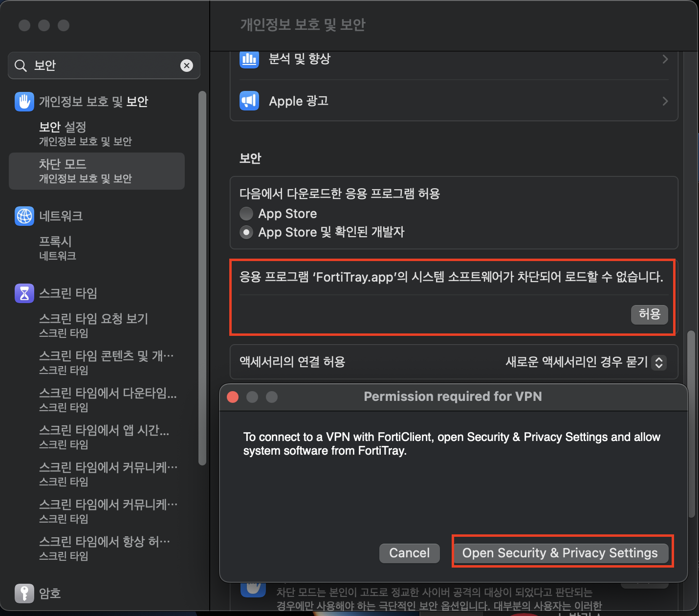This screenshot has height=616, width=699.
Task: Click Cancel in the VPN permission dialog
Action: click(x=410, y=553)
